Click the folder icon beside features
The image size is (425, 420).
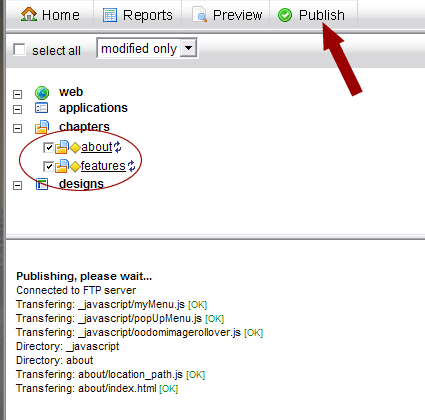tap(62, 166)
